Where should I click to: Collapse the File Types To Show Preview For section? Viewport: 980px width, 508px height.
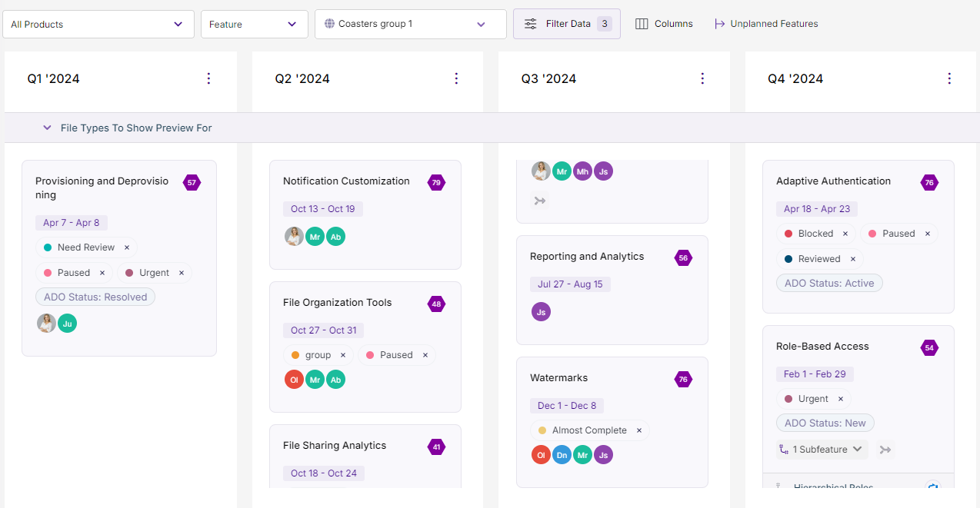click(46, 128)
